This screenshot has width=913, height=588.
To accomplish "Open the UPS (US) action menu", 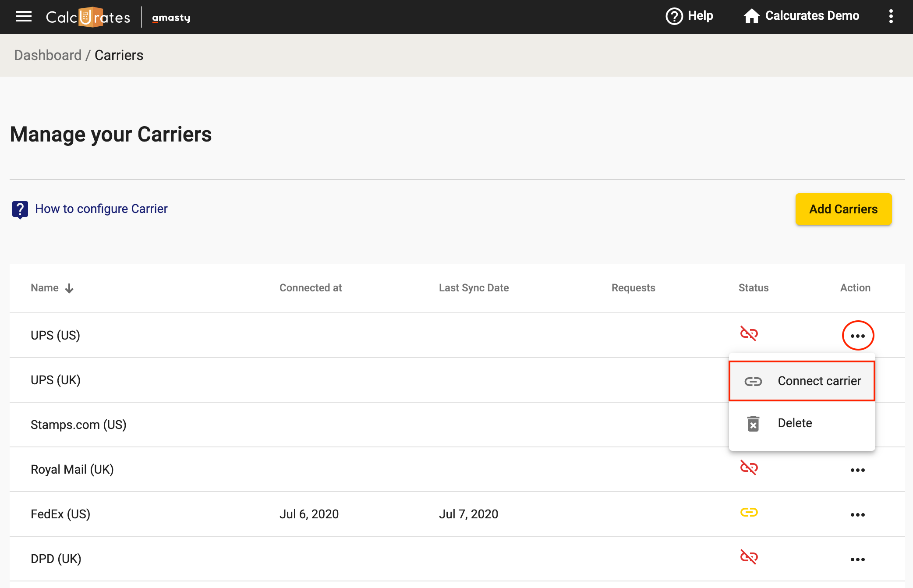I will pyautogui.click(x=858, y=336).
